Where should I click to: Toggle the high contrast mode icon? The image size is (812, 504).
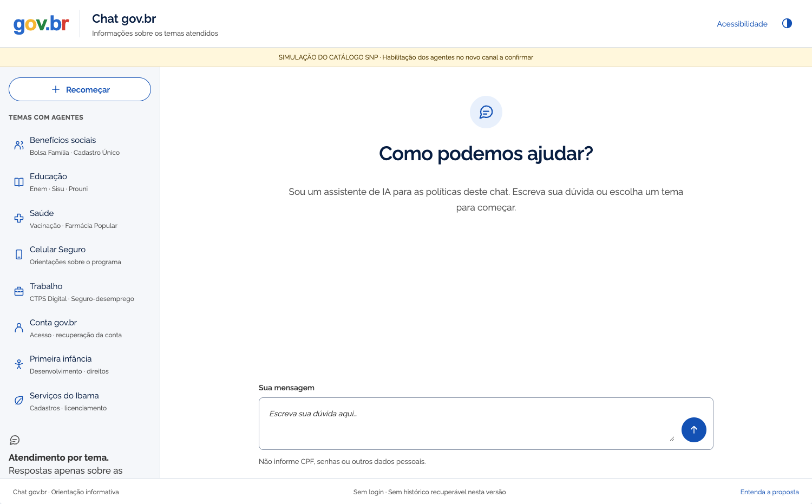(787, 23)
